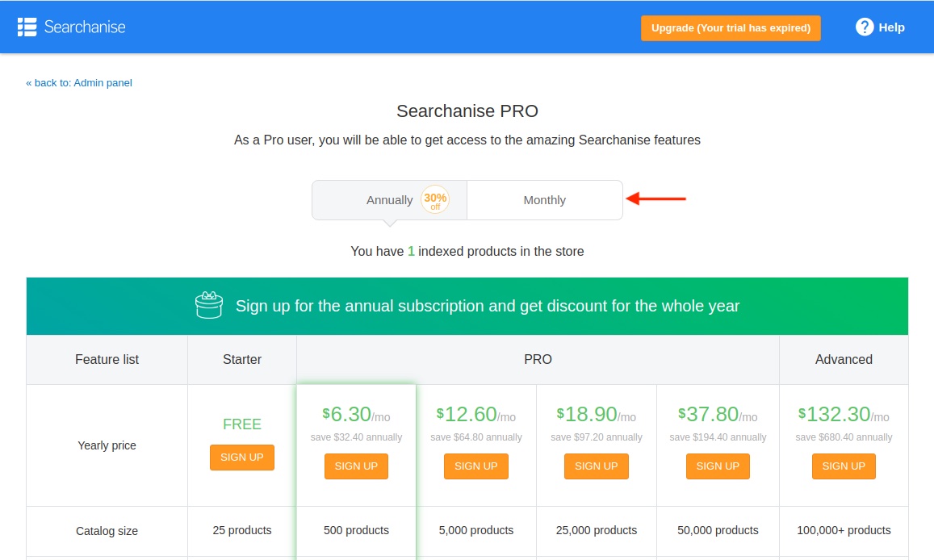The image size is (934, 560).
Task: Click 'As a Pro user' subtitle text
Action: pyautogui.click(x=467, y=140)
